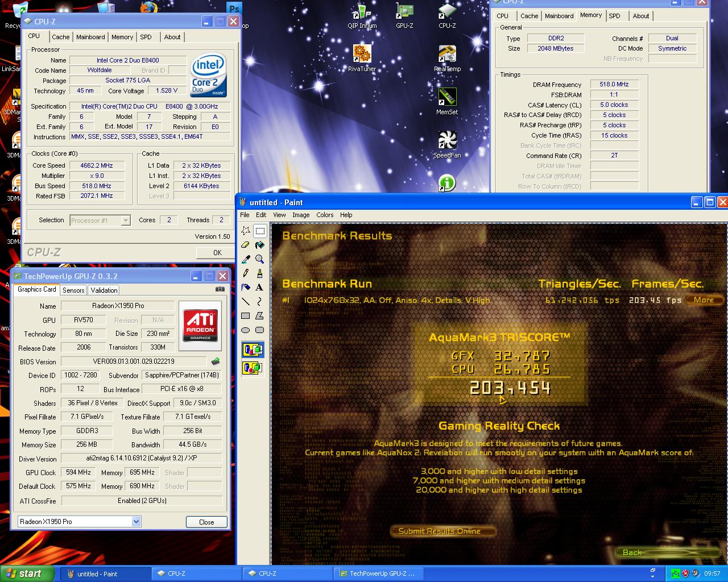This screenshot has height=582, width=728.
Task: Switch to the Validation tab in GPU-Z
Action: click(x=104, y=290)
